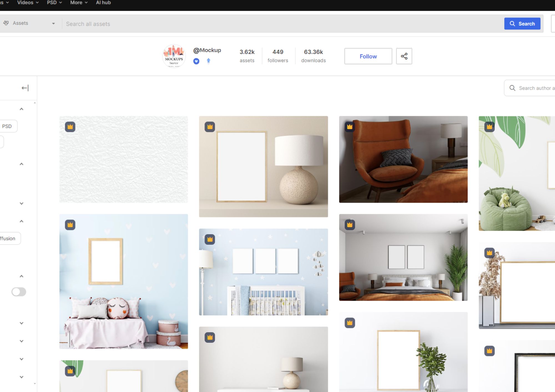
Task: Toggle the sidebar filter switch
Action: tap(19, 292)
